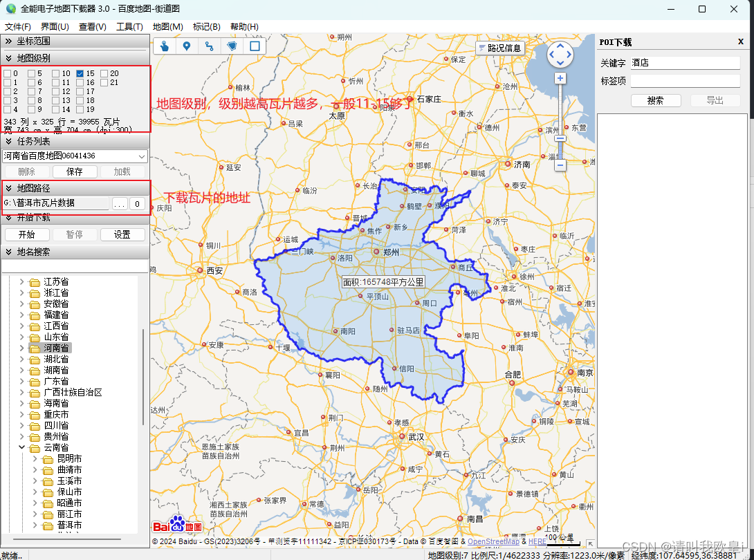
Task: Open the 界面(U) menu
Action: pos(55,27)
